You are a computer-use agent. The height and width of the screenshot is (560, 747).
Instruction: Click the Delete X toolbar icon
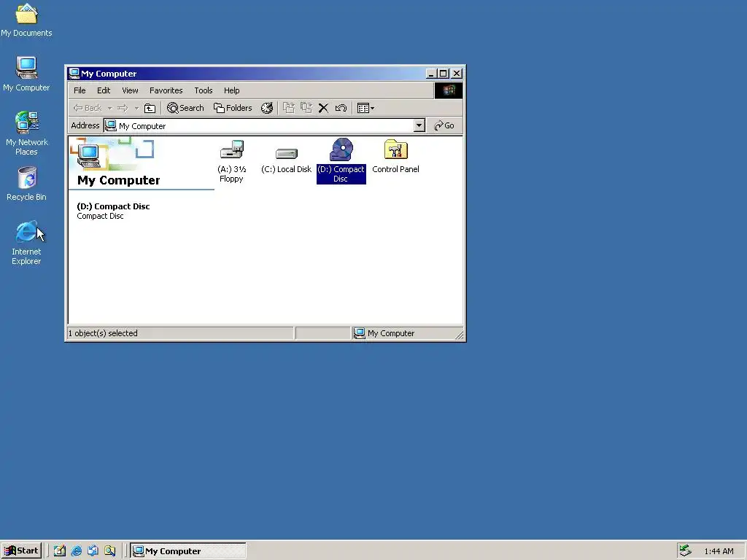click(x=323, y=108)
